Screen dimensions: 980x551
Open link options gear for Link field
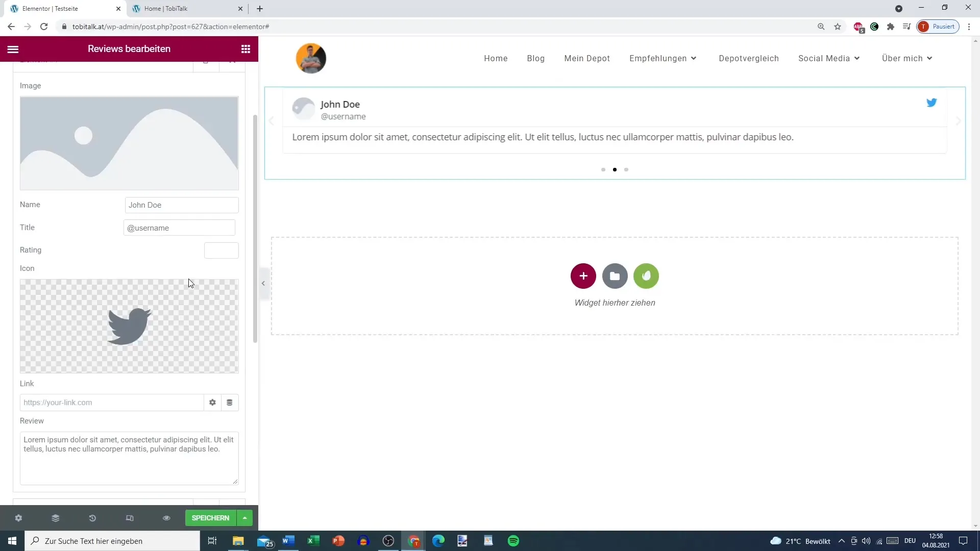pyautogui.click(x=212, y=403)
